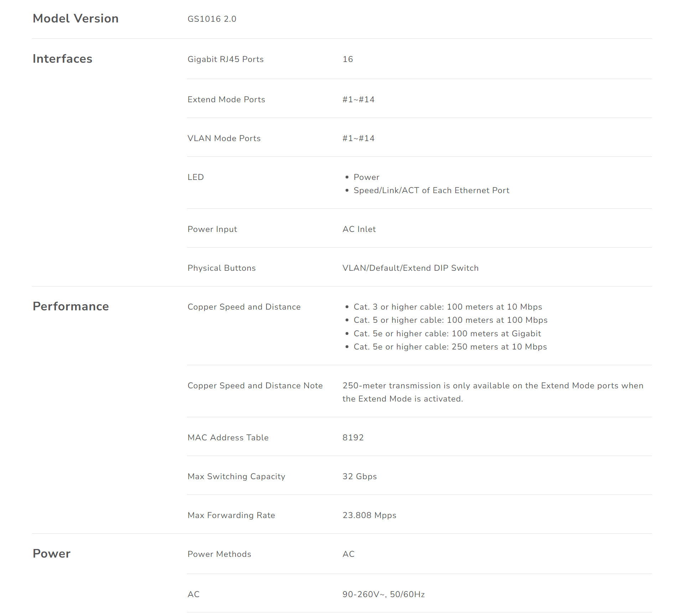Click the VLAN/Default/Extend DIP Switch text
The width and height of the screenshot is (684, 616).
(410, 268)
